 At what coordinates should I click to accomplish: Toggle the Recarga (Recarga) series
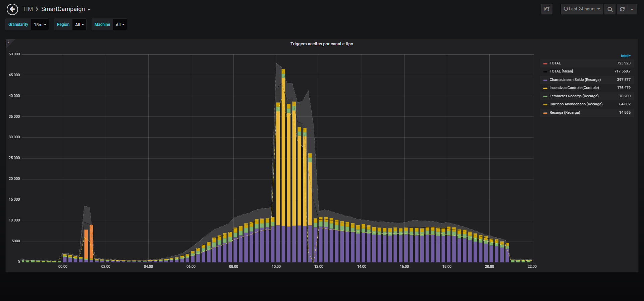(x=565, y=112)
